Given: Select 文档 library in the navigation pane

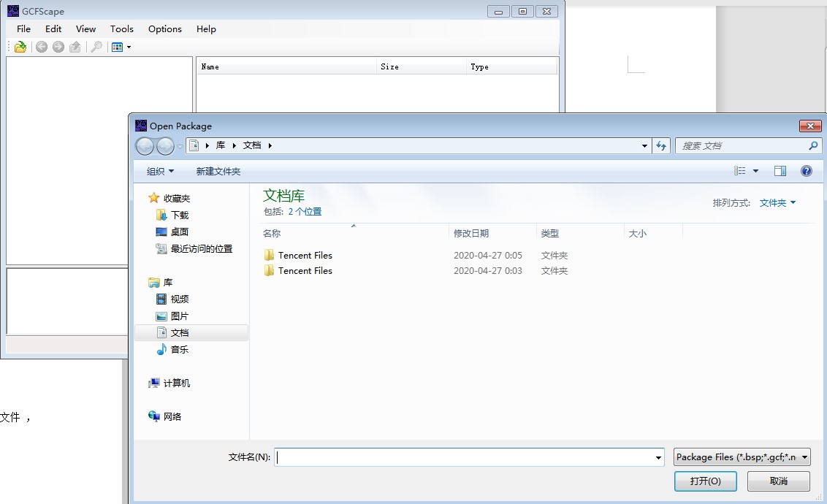Looking at the screenshot, I should click(191, 332).
